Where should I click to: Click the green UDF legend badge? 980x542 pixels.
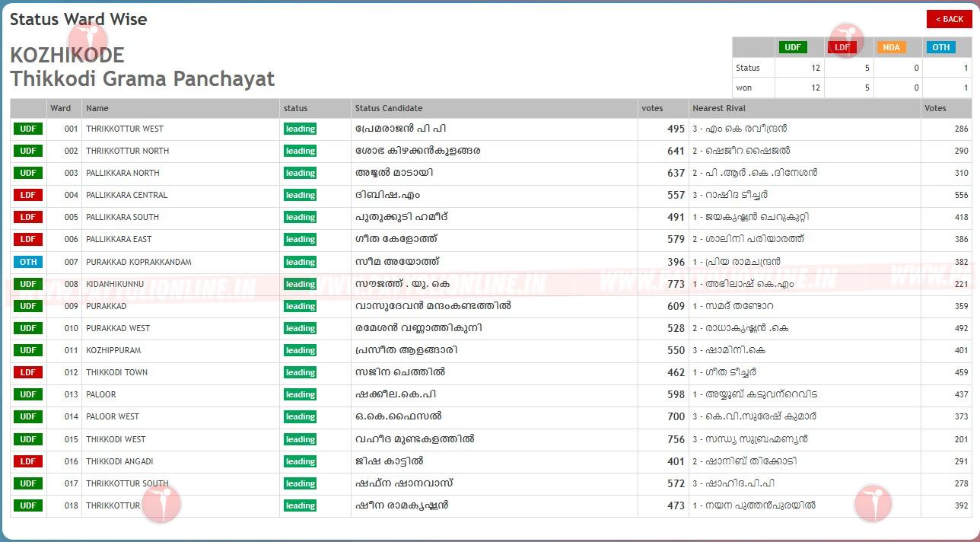(792, 47)
